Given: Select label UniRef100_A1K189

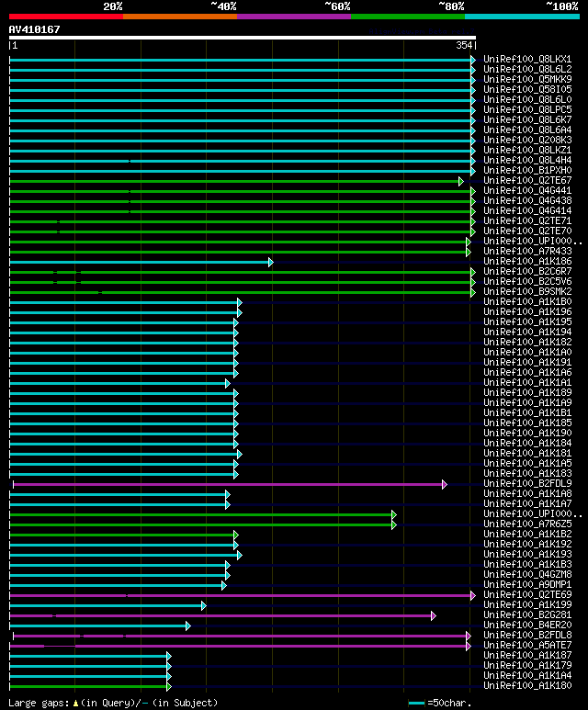Looking at the screenshot, I should 527,392.
